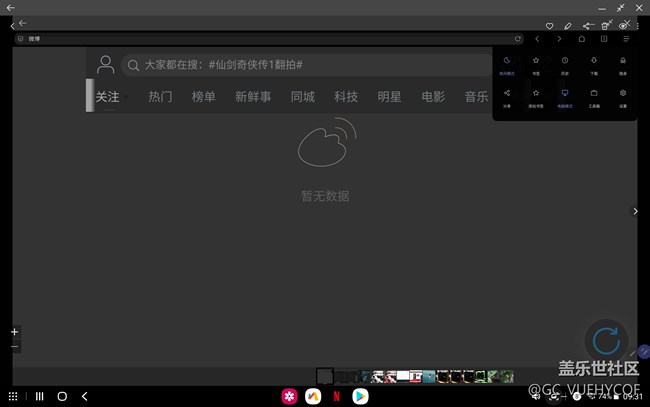Close the browser hamburger menu icon
Viewport: 650px width, 407px height.
[x=626, y=39]
